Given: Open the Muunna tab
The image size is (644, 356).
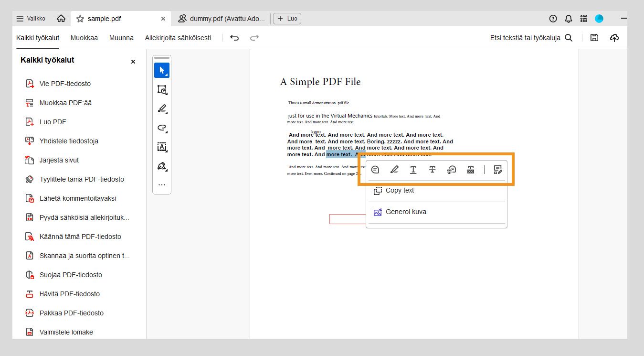Looking at the screenshot, I should [121, 38].
